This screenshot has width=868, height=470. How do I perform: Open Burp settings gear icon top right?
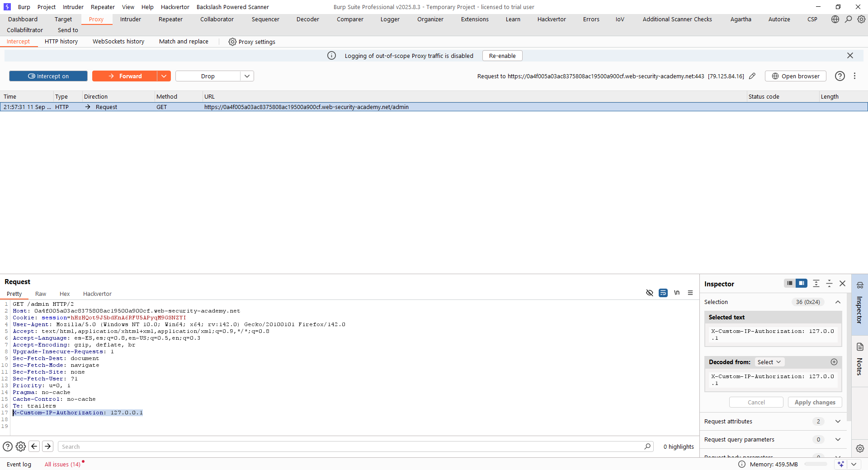(x=862, y=19)
